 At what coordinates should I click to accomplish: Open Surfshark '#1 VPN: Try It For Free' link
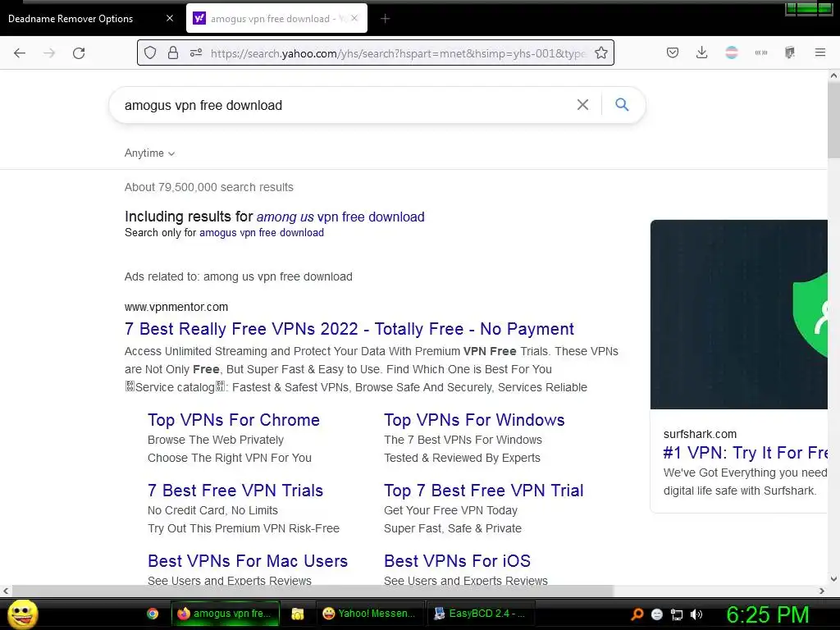(x=745, y=453)
